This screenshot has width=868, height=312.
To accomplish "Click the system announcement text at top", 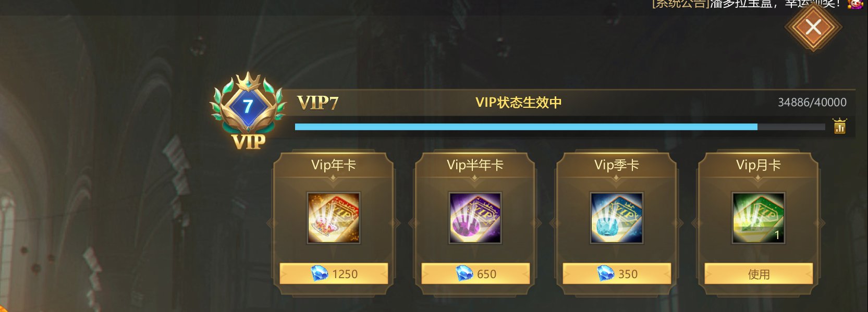I will coord(745,4).
